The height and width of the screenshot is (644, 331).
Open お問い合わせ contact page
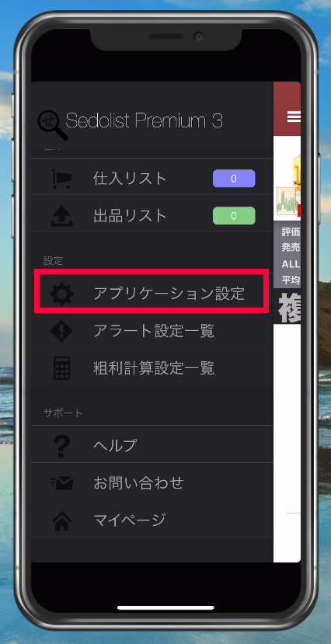(x=152, y=483)
